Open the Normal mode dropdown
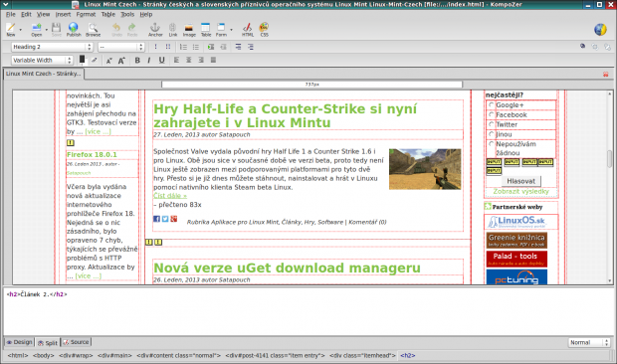617x364 pixels. coord(589,342)
